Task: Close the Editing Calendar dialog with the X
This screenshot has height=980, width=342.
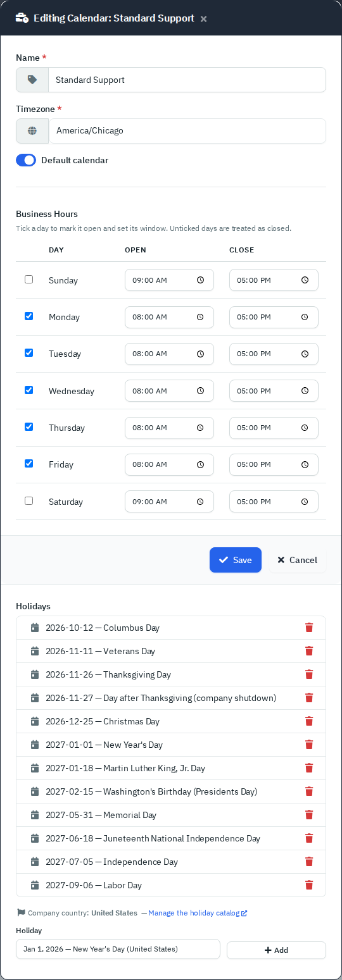Action: coord(203,19)
